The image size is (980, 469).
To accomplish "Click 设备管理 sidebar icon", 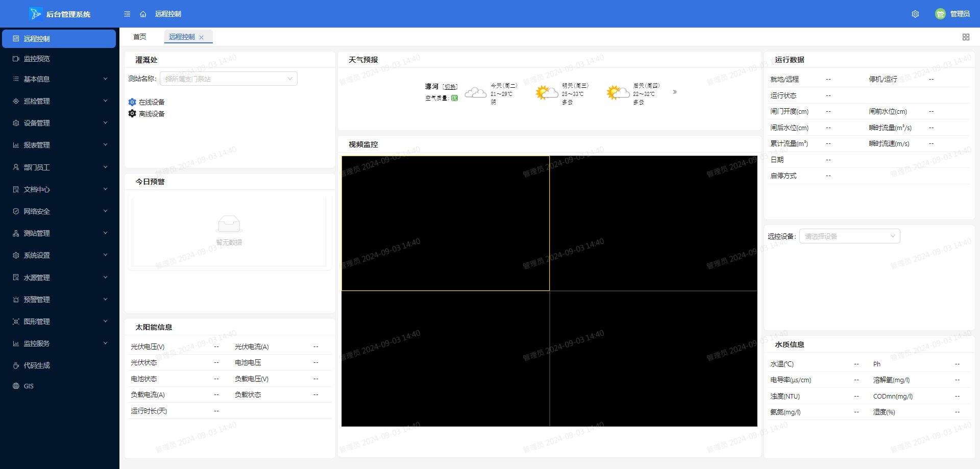I will click(16, 123).
